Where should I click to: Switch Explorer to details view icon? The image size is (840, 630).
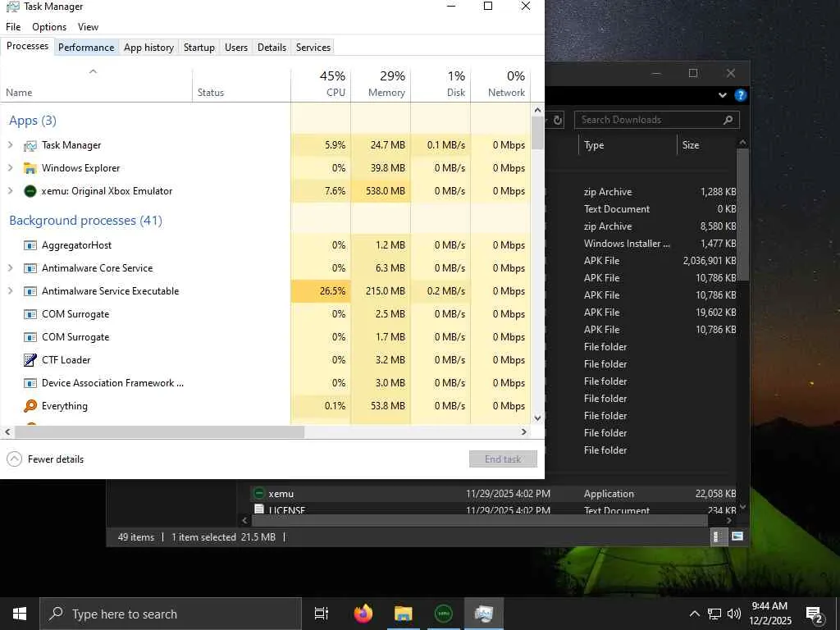click(717, 536)
